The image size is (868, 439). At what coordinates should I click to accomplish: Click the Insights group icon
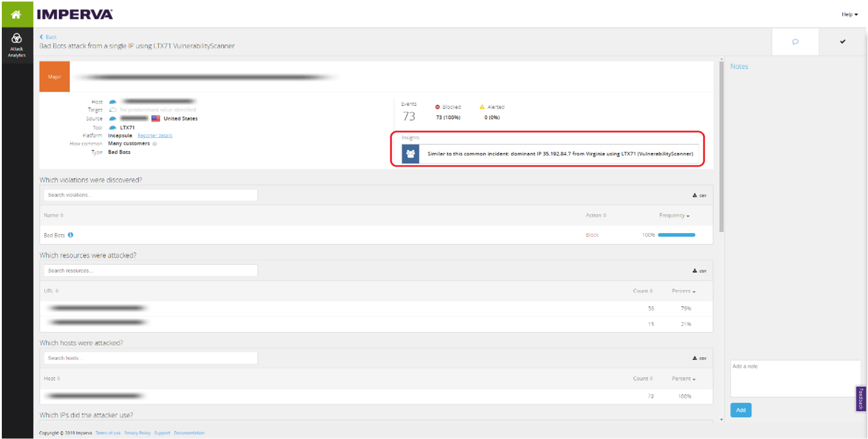410,154
